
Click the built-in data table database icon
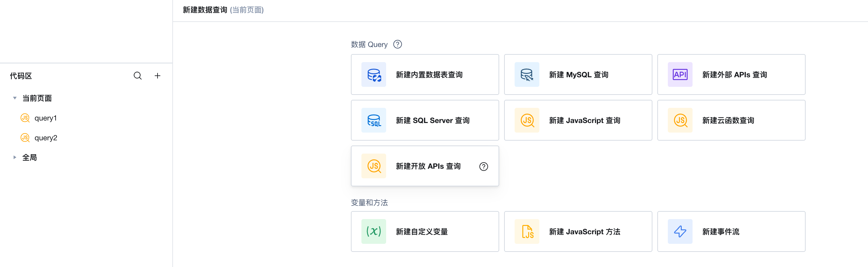[374, 75]
